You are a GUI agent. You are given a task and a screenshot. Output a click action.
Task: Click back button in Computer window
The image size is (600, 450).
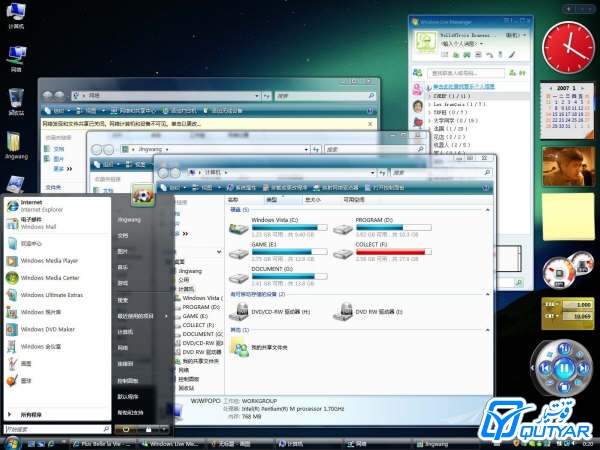(x=164, y=173)
